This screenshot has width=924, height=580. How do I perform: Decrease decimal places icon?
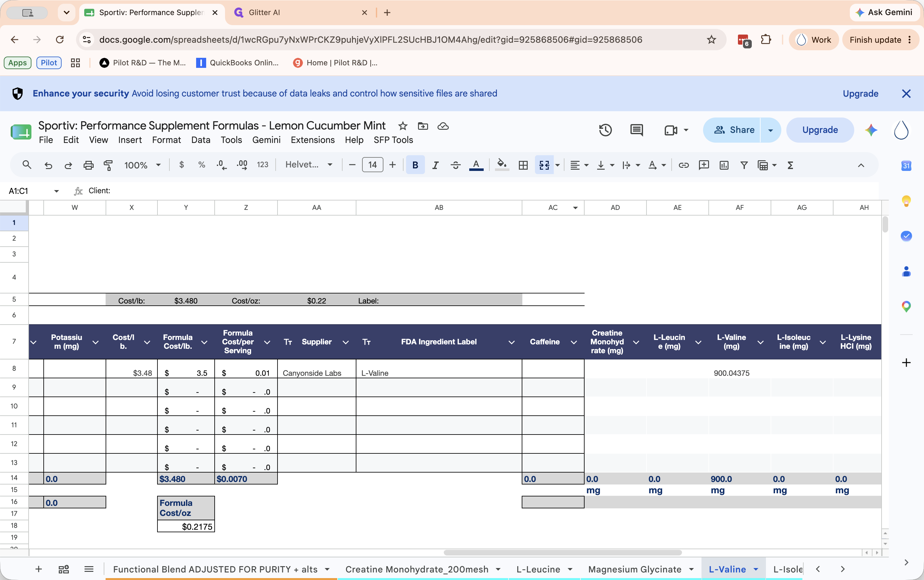point(221,165)
